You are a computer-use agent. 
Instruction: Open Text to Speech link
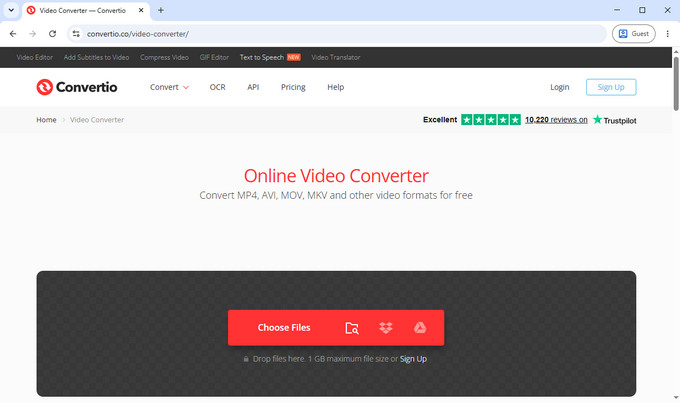point(262,57)
